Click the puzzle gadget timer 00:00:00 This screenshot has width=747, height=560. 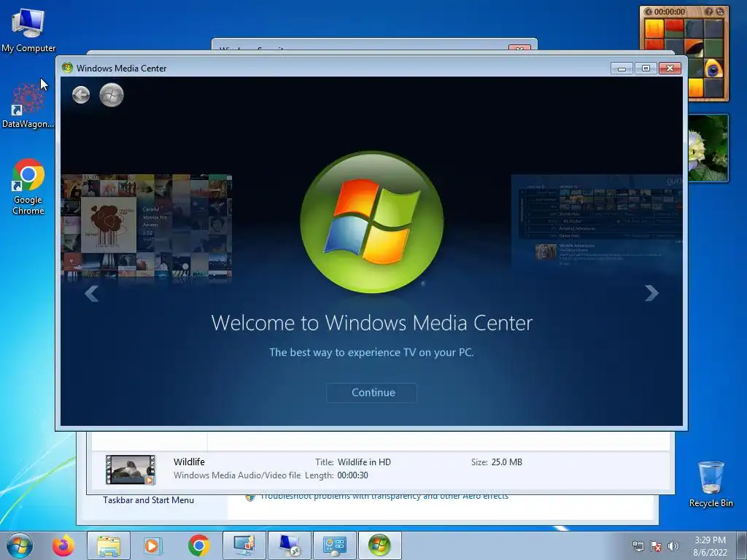point(670,12)
